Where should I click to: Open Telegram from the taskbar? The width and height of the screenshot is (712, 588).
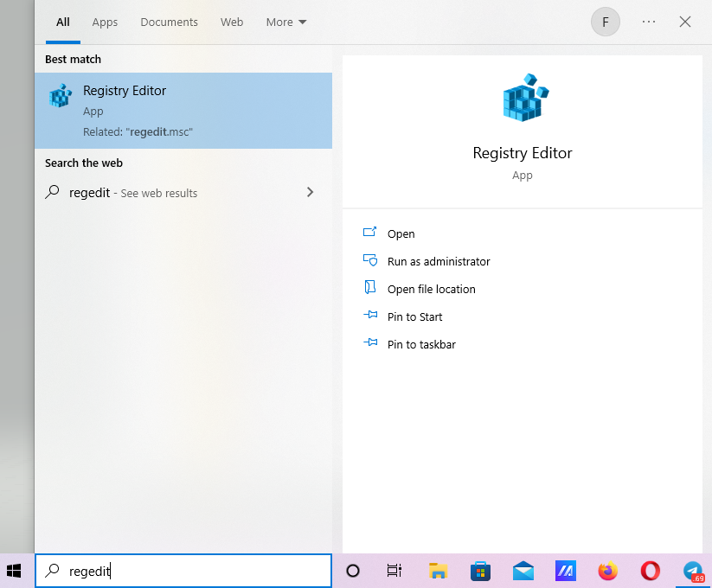click(x=692, y=571)
